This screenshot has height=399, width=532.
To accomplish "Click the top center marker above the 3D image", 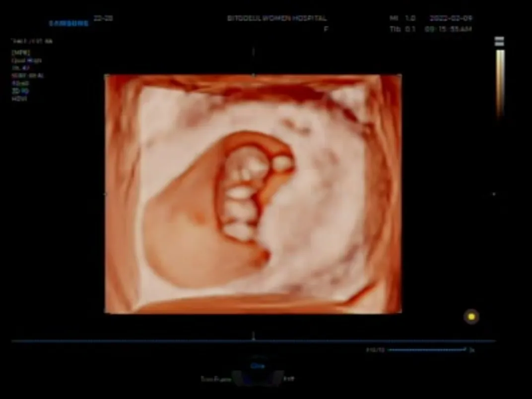I will click(253, 52).
